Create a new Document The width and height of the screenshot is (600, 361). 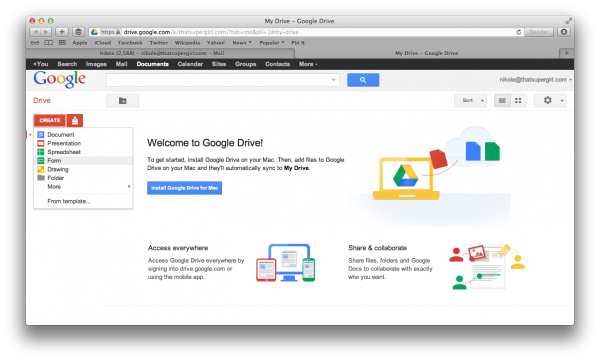83,135
